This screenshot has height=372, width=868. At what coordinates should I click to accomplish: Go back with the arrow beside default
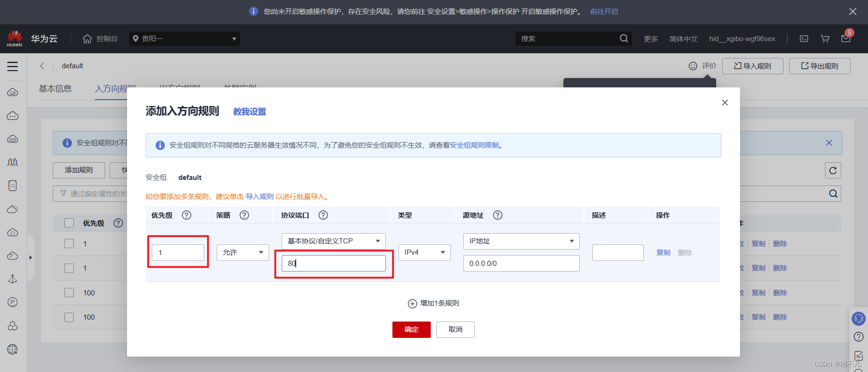(42, 66)
